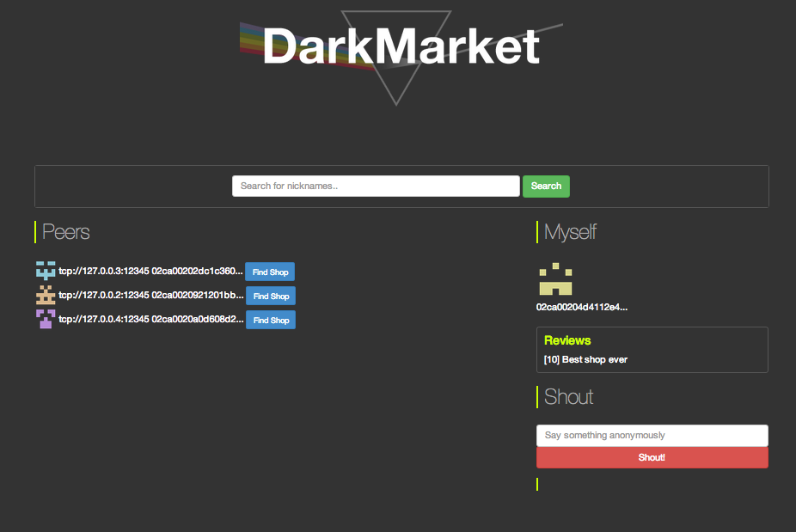This screenshot has width=796, height=532.
Task: Click Find Shop for the last listed peer
Action: (270, 320)
